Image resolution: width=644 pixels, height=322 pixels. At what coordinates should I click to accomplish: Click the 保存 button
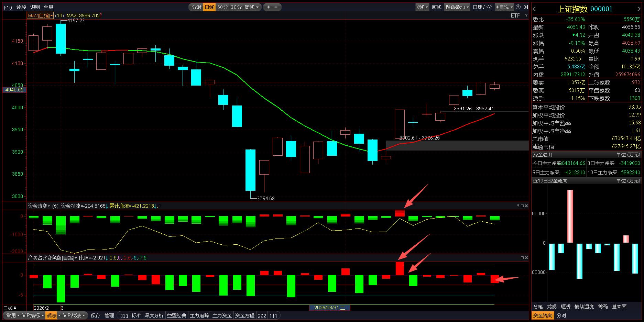(x=96, y=315)
